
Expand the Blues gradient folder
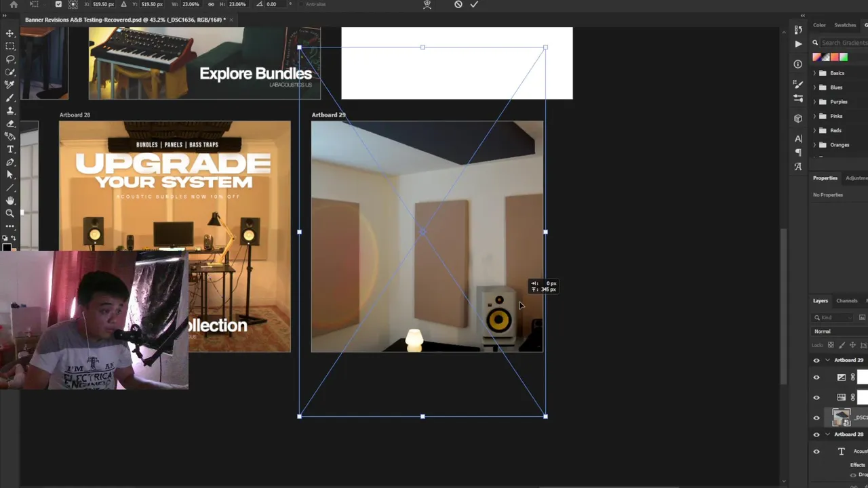814,87
